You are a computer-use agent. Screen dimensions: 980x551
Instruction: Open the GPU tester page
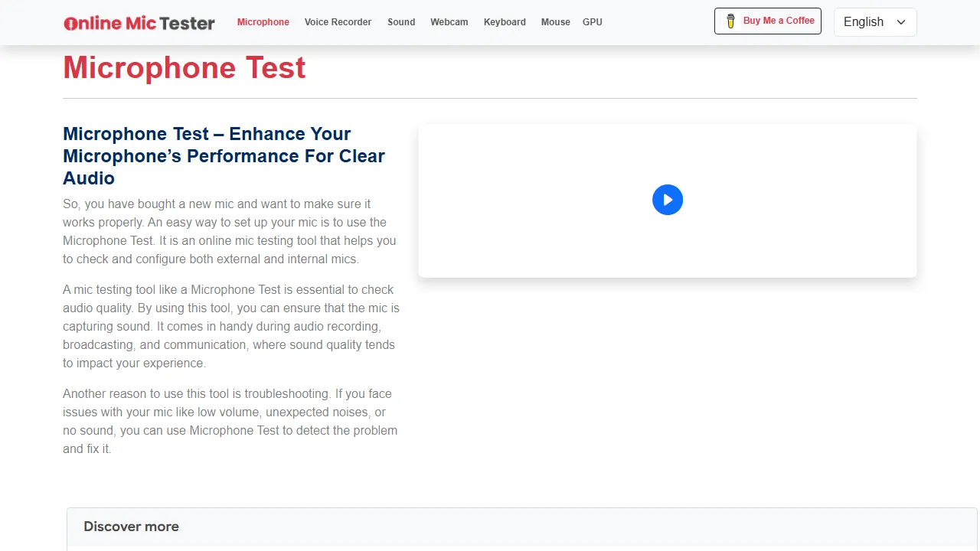(x=592, y=22)
